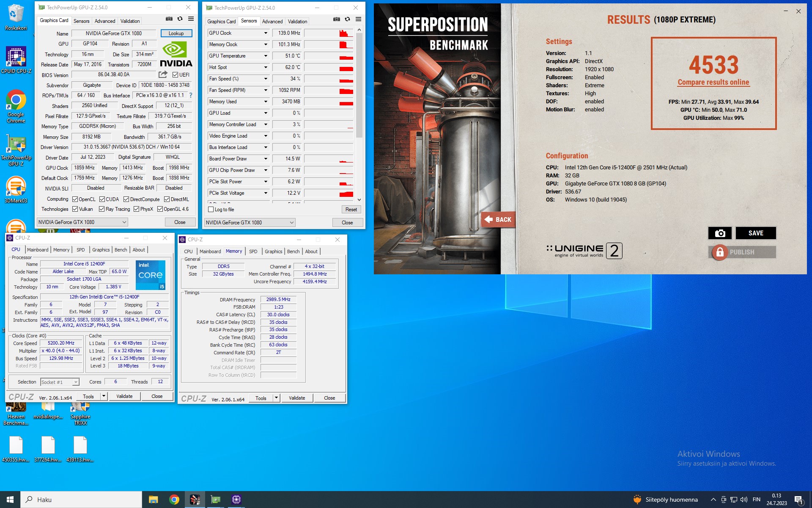Toggle the DirectCompute checkbox

pos(126,199)
